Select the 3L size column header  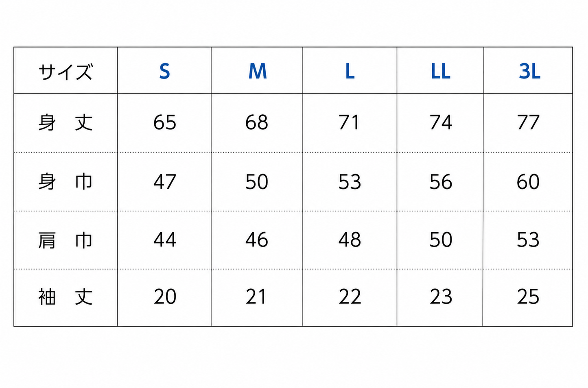[529, 72]
